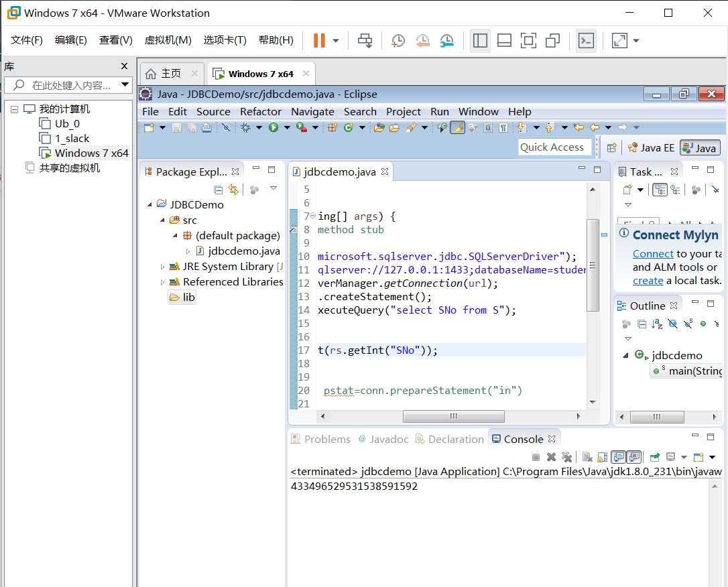The height and width of the screenshot is (587, 728).
Task: Click the Print icon in Eclipse toolbar
Action: coord(207,127)
